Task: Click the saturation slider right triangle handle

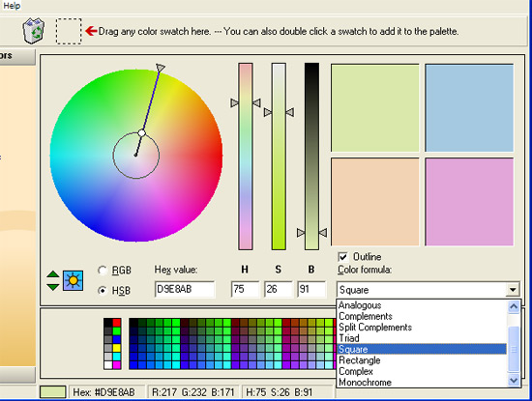Action: click(290, 112)
